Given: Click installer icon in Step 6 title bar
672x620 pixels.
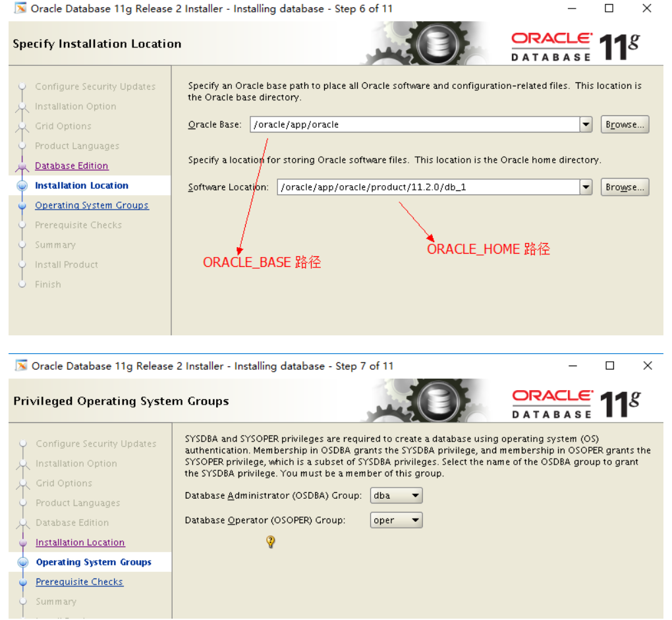Looking at the screenshot, I should pyautogui.click(x=20, y=9).
